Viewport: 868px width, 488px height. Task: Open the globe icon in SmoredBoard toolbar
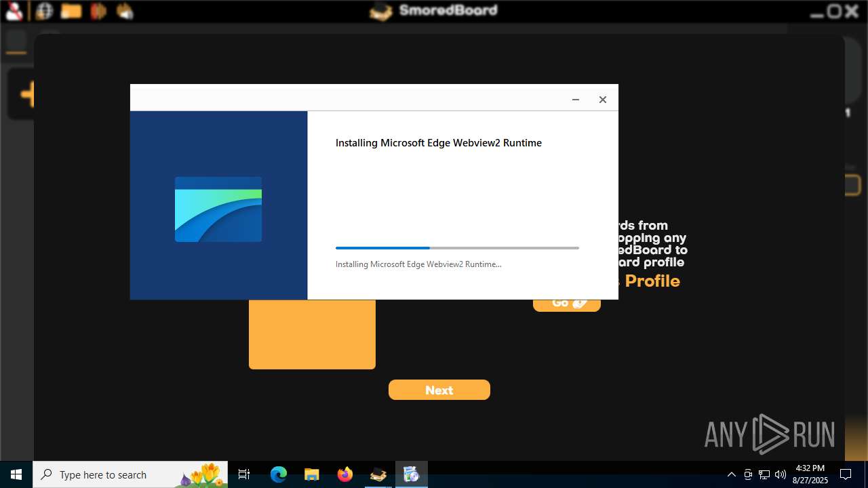click(x=44, y=11)
